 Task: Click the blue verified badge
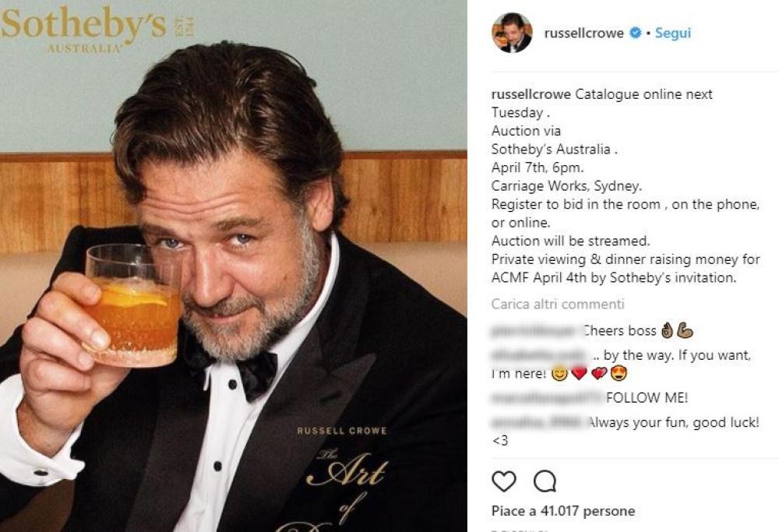(636, 33)
